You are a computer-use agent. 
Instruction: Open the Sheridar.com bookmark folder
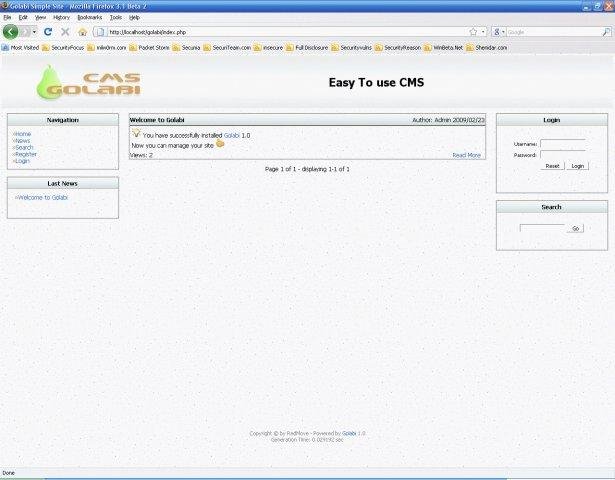click(487, 47)
